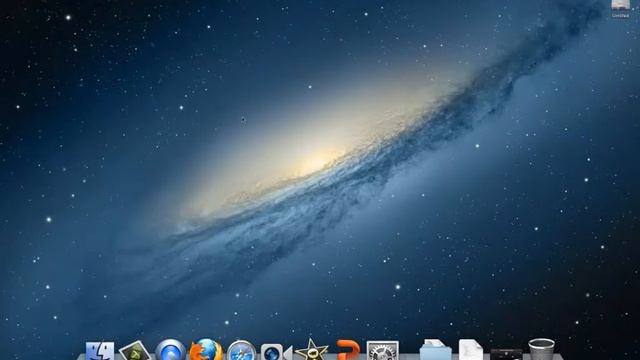Open System Preferences gear icon
Screen dimensions: 640x360
(x=382, y=351)
